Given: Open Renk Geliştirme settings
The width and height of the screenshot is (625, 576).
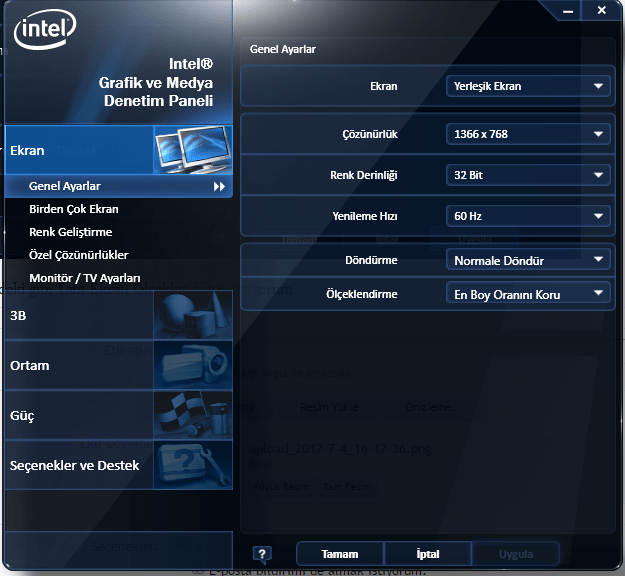Looking at the screenshot, I should [71, 232].
